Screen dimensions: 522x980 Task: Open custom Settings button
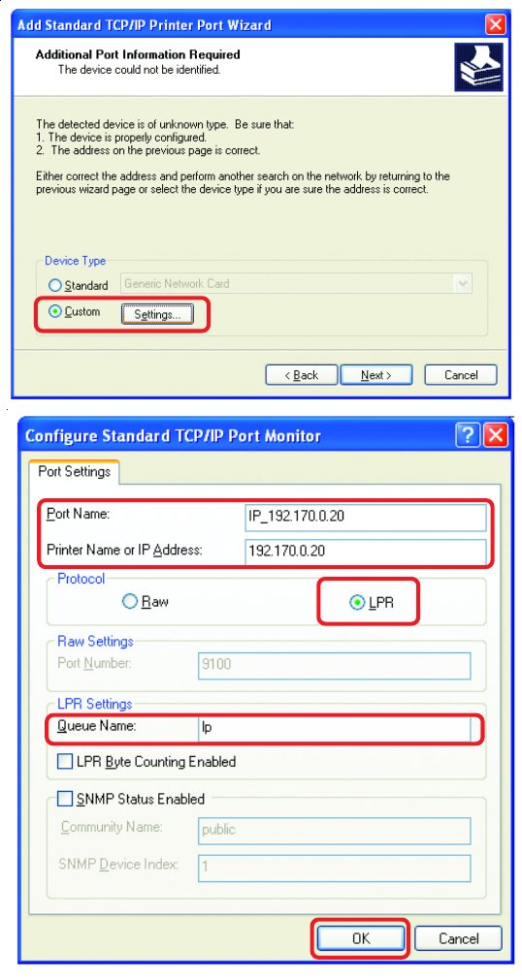pyautogui.click(x=157, y=314)
